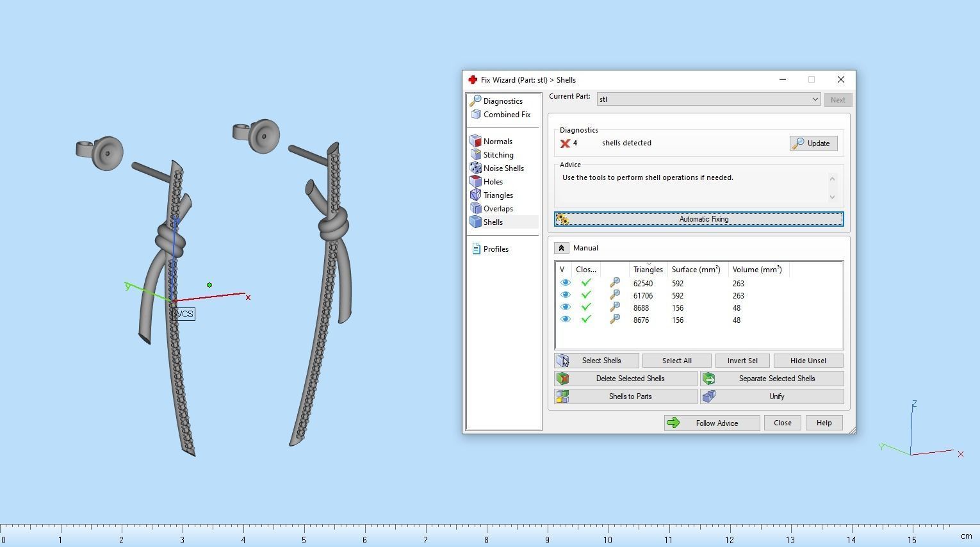Sort shells by Volume column header
The height and width of the screenshot is (547, 980).
tap(759, 270)
